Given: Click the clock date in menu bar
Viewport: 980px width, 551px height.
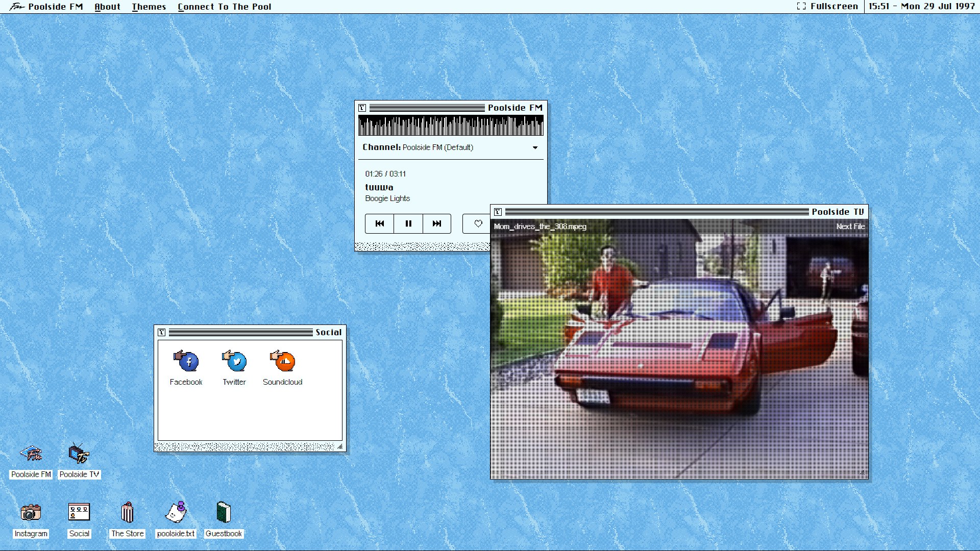Looking at the screenshot, I should point(922,6).
